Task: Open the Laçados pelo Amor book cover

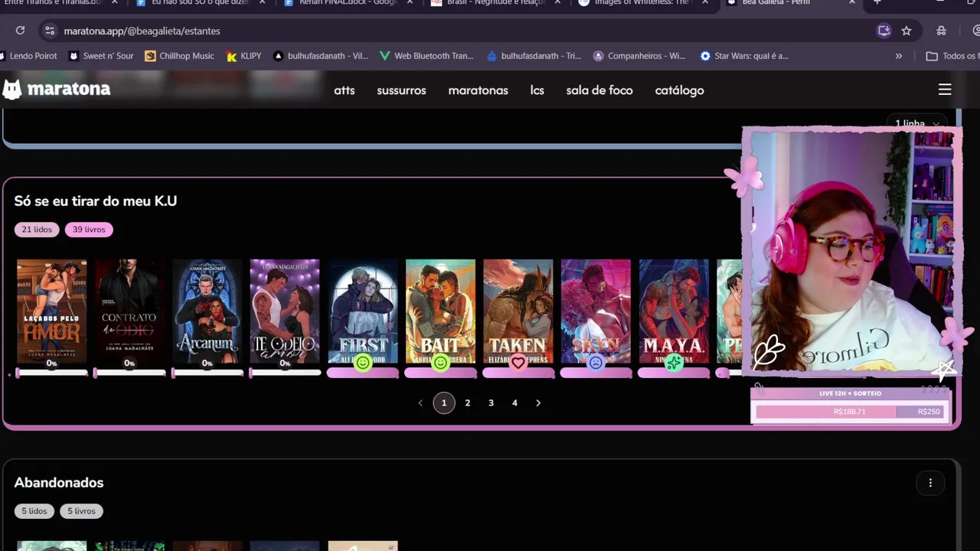Action: tap(52, 311)
